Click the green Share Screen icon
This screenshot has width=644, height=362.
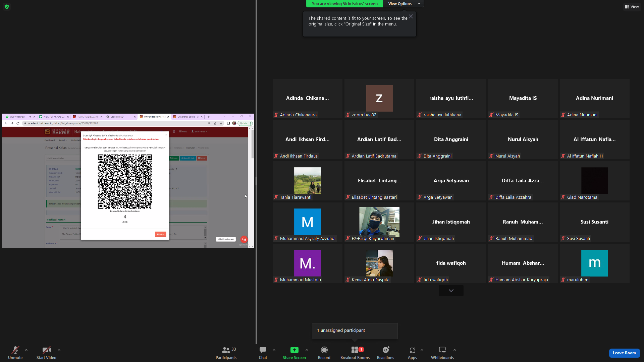294,350
